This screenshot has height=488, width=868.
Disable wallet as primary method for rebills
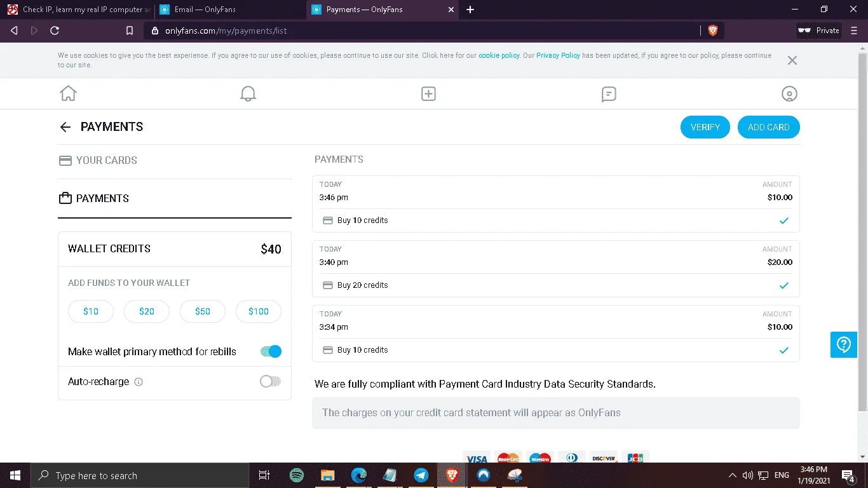pyautogui.click(x=271, y=351)
